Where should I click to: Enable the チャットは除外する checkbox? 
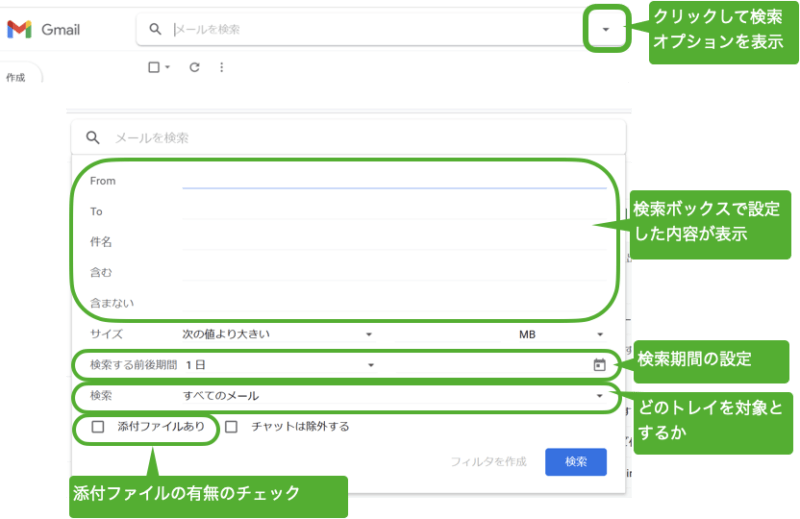(231, 427)
